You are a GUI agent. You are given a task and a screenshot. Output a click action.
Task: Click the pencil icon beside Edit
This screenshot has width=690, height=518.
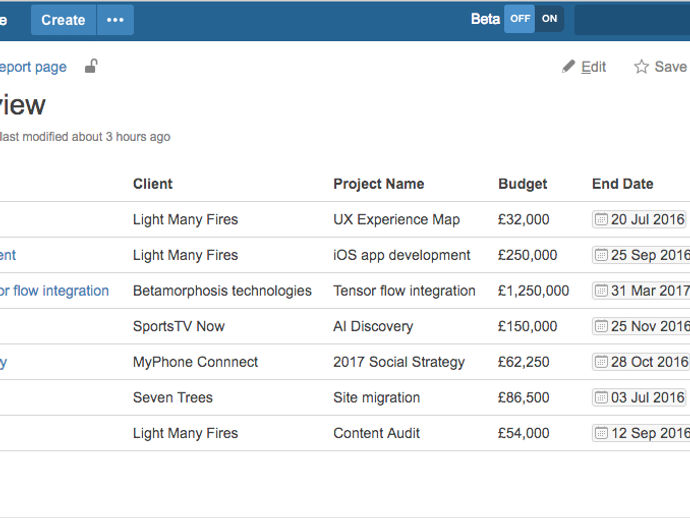click(568, 66)
